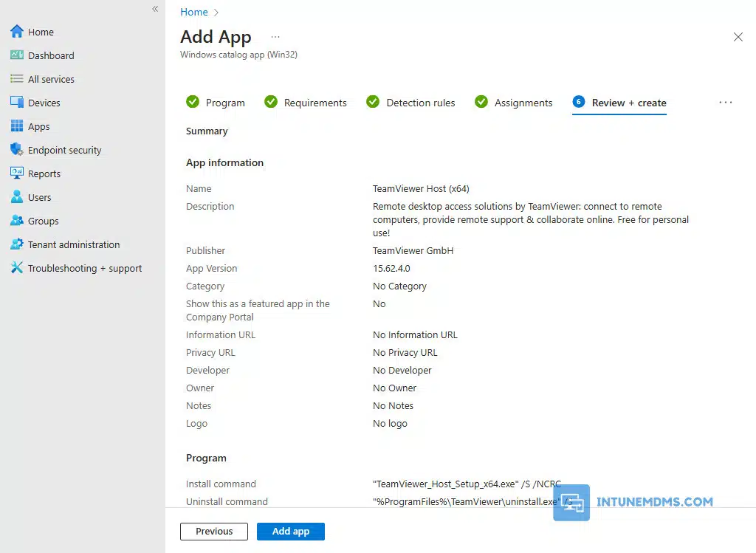Click the Windows catalog app (Win32) subtitle
Viewport: 756px width, 553px height.
click(238, 55)
